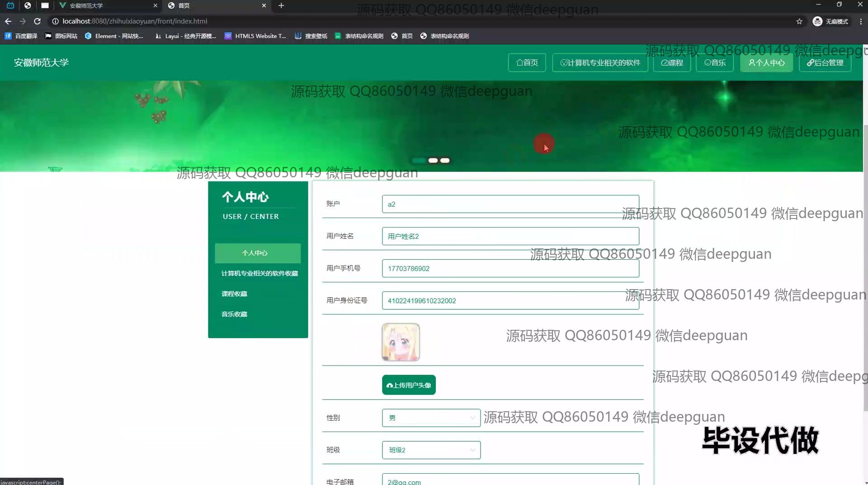
Task: Open 课程收藏 in the sidebar
Action: click(x=234, y=294)
